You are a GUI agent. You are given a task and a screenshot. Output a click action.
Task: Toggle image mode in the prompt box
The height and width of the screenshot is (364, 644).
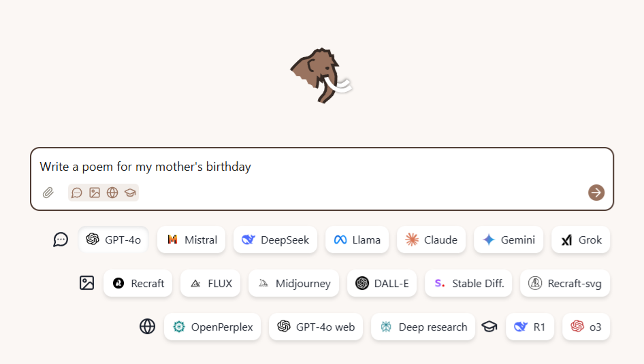coord(95,193)
